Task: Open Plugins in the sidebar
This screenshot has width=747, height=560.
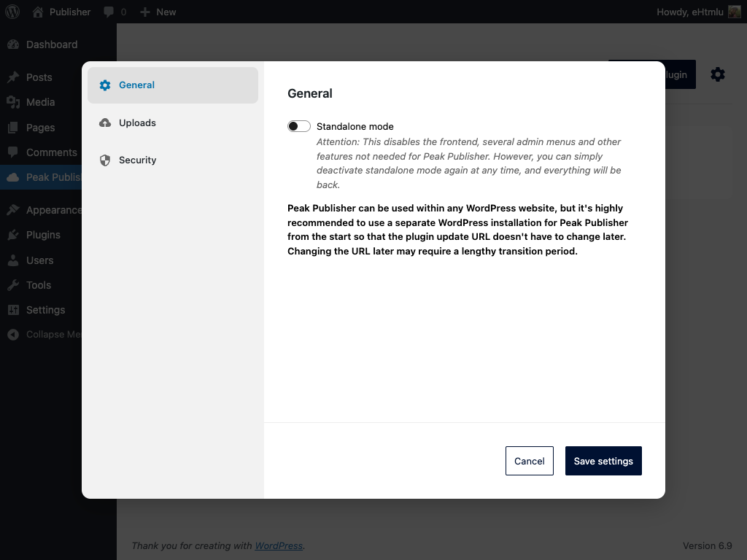Action: 41,235
